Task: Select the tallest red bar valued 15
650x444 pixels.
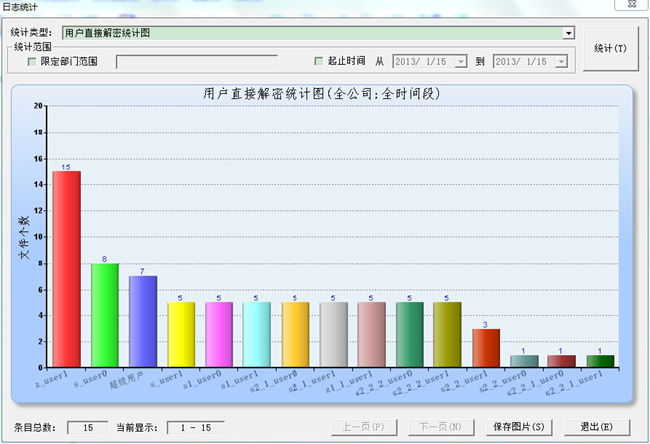Action: click(66, 268)
